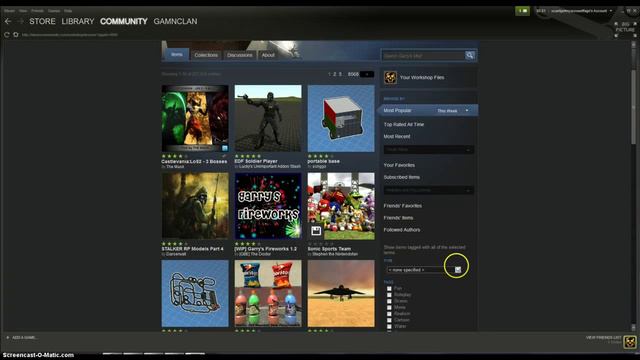Tick the Realism tag checkbox

point(389,313)
